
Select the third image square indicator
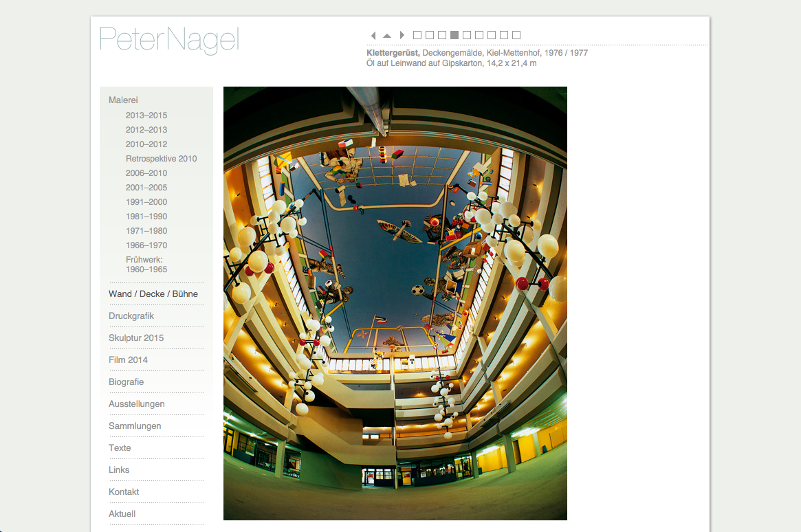tap(442, 35)
